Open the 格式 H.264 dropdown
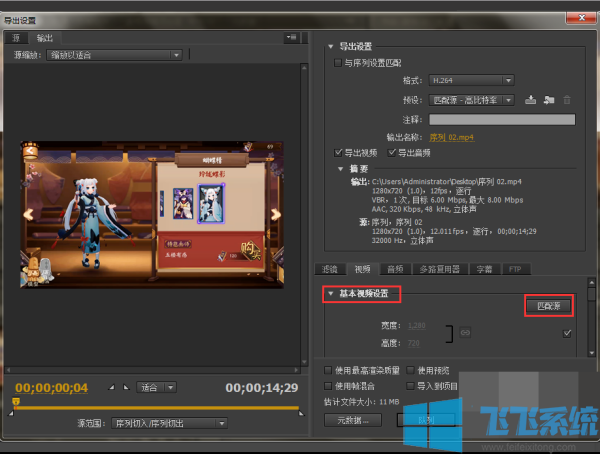The width and height of the screenshot is (600, 454). [470, 80]
